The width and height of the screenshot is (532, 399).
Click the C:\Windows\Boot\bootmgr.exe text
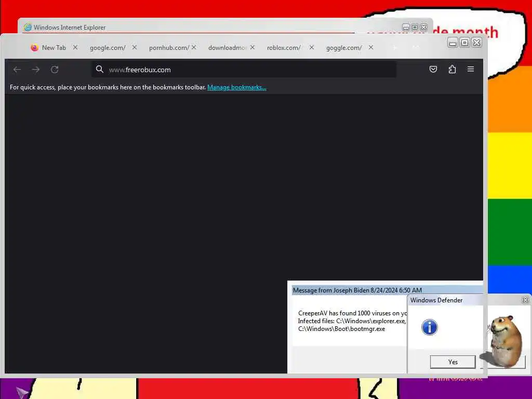[341, 329]
